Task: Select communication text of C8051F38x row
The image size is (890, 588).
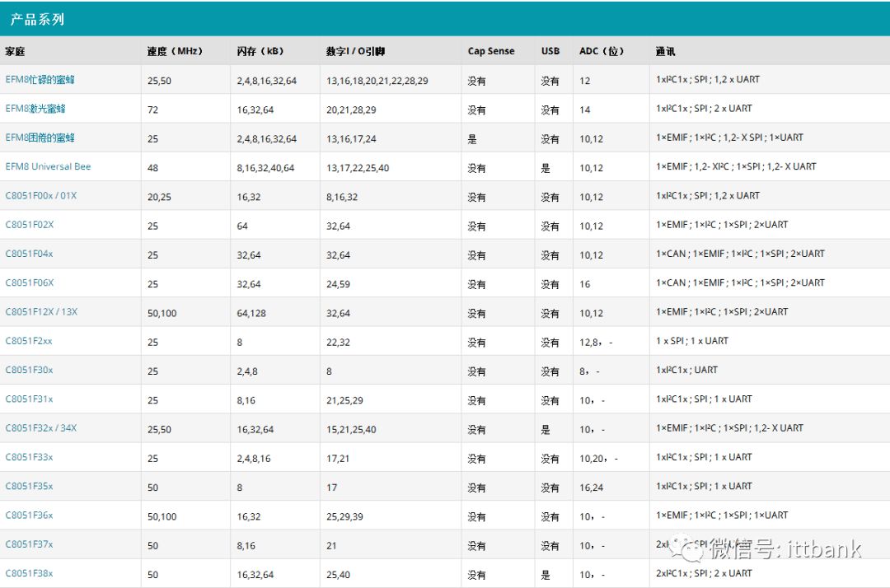Action: coord(704,573)
